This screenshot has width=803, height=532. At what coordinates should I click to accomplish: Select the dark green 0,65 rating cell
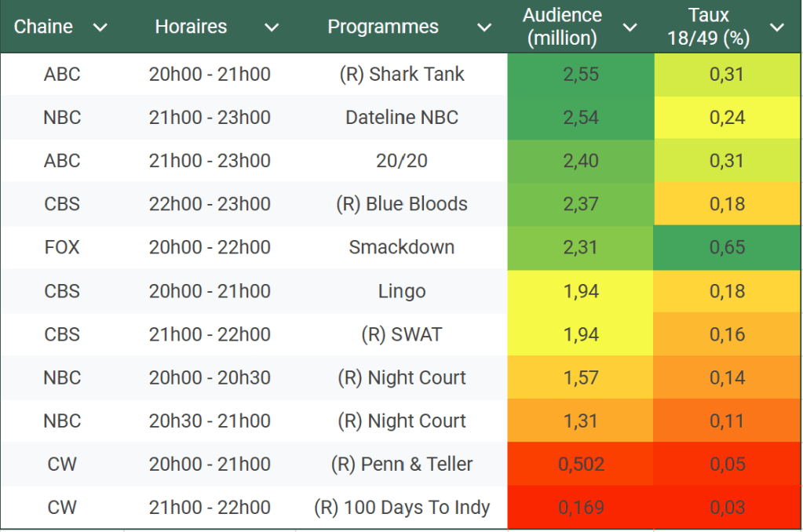pos(727,247)
